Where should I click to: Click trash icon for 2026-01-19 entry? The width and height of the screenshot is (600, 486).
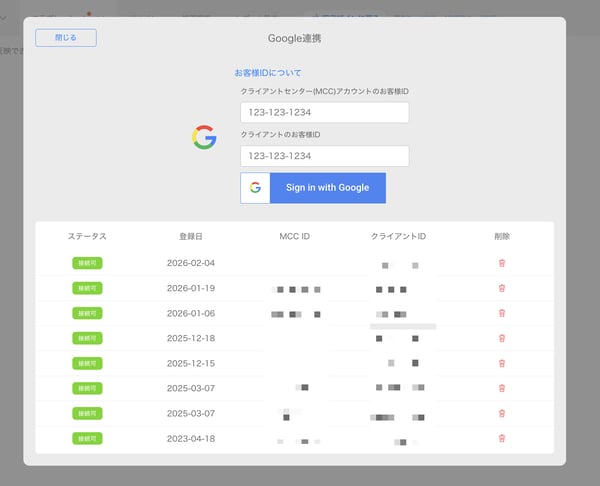click(x=502, y=288)
